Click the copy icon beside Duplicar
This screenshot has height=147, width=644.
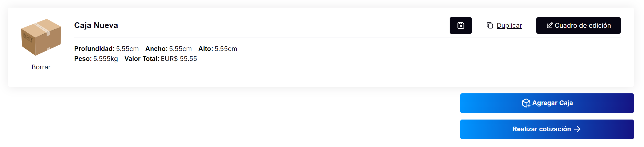click(x=490, y=25)
